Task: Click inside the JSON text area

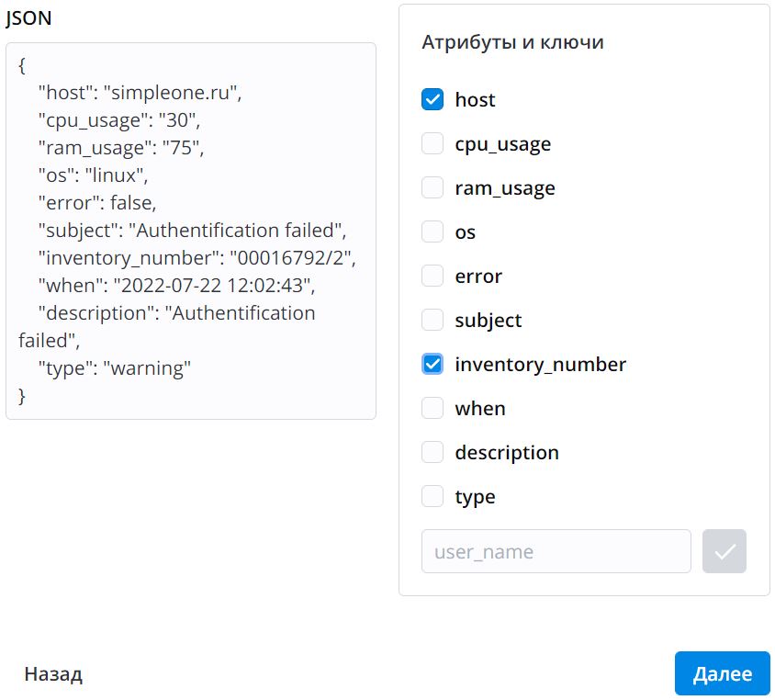Action: pyautogui.click(x=191, y=231)
